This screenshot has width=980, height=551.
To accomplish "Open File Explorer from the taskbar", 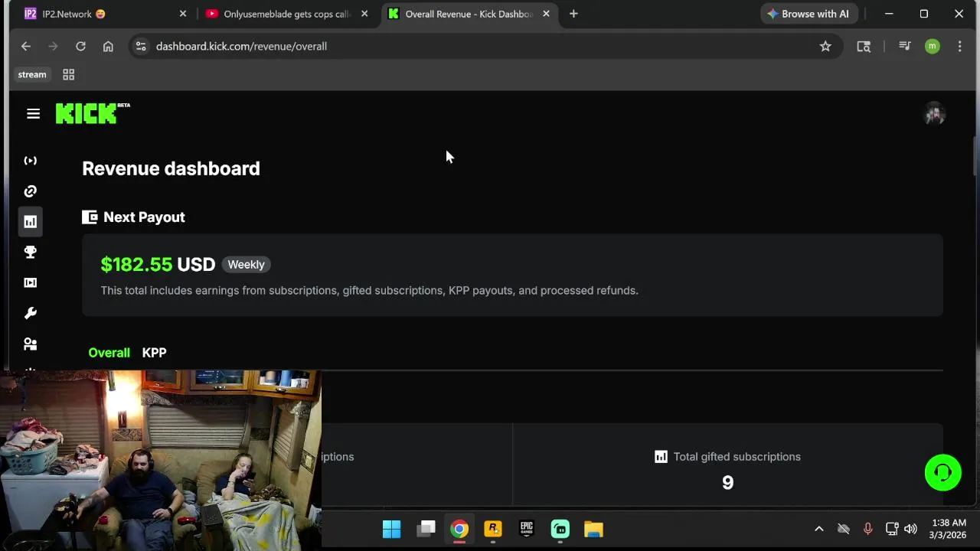I will click(x=594, y=530).
